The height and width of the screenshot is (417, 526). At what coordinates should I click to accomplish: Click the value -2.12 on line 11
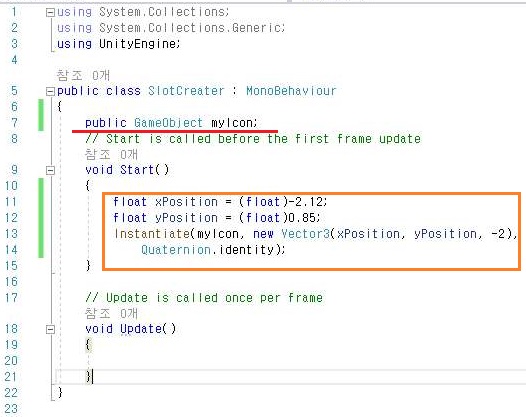click(x=306, y=202)
